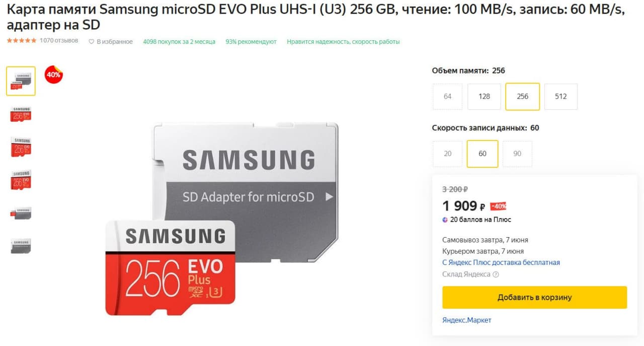
Task: Click the star rating icons
Action: [22, 40]
